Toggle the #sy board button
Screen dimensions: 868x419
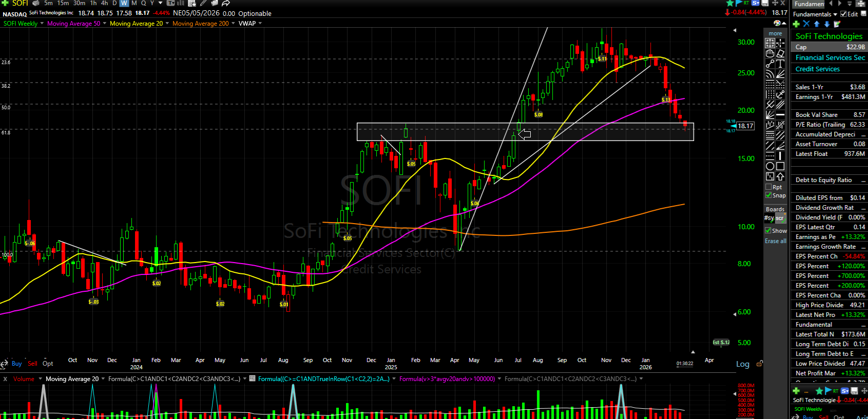769,218
